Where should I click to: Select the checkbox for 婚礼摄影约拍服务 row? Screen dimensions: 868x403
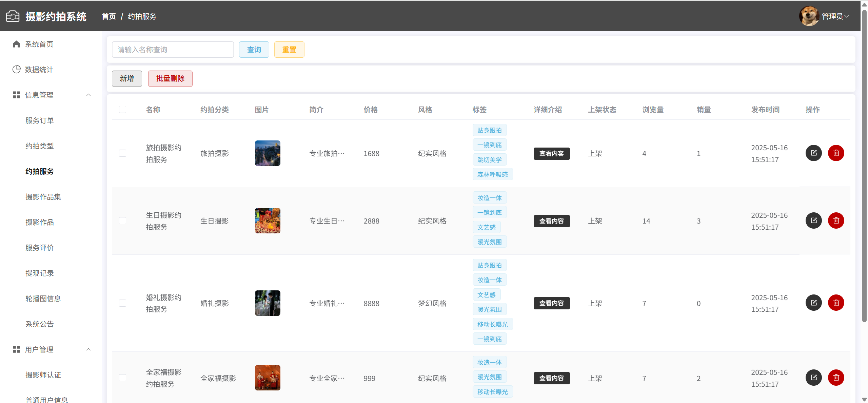point(122,303)
